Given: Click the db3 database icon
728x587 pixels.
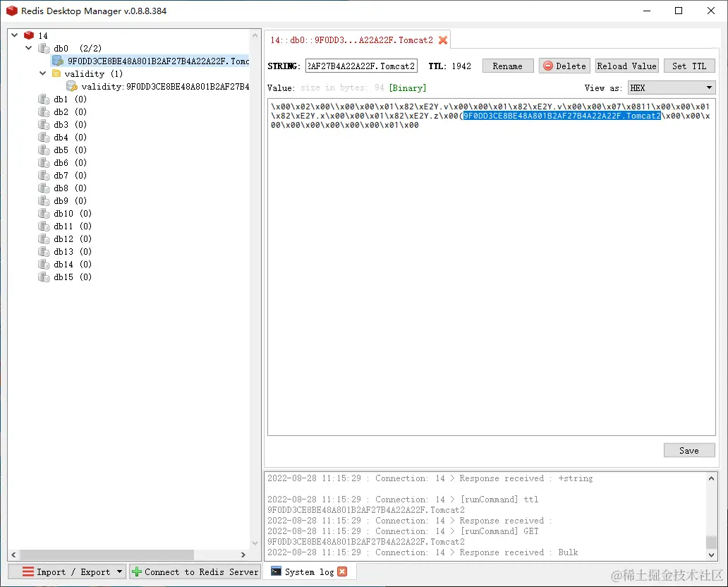Looking at the screenshot, I should (44, 124).
